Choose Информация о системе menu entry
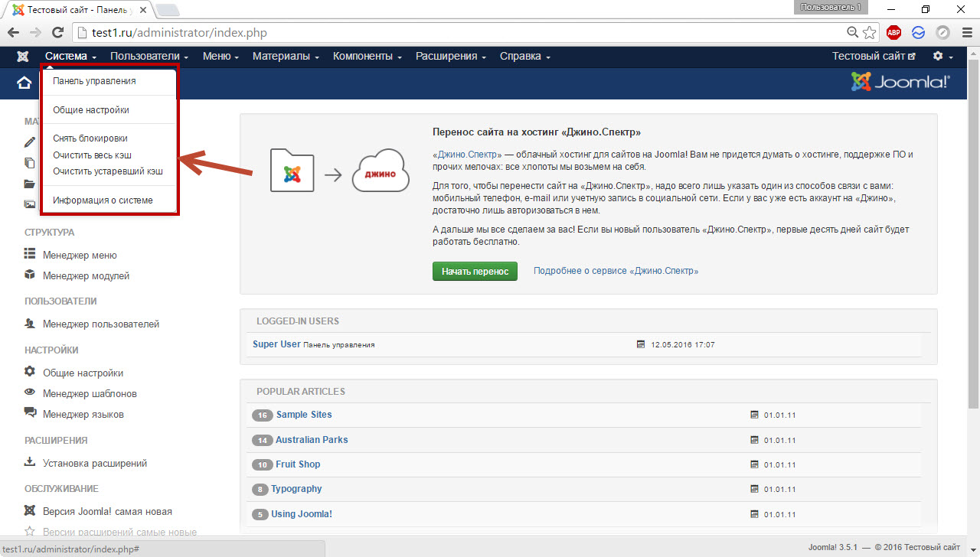The width and height of the screenshot is (980, 557). coord(103,200)
